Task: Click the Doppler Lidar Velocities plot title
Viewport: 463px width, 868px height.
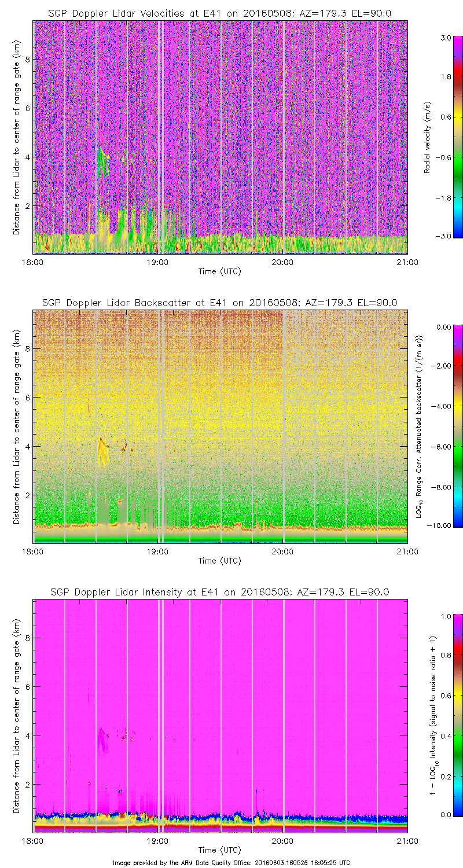Action: pyautogui.click(x=220, y=13)
